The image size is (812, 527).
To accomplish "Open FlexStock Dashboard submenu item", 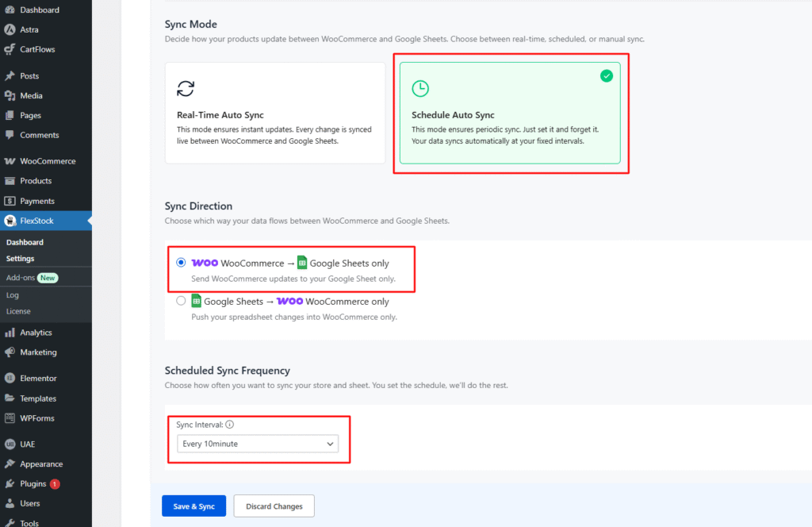I will coord(25,242).
